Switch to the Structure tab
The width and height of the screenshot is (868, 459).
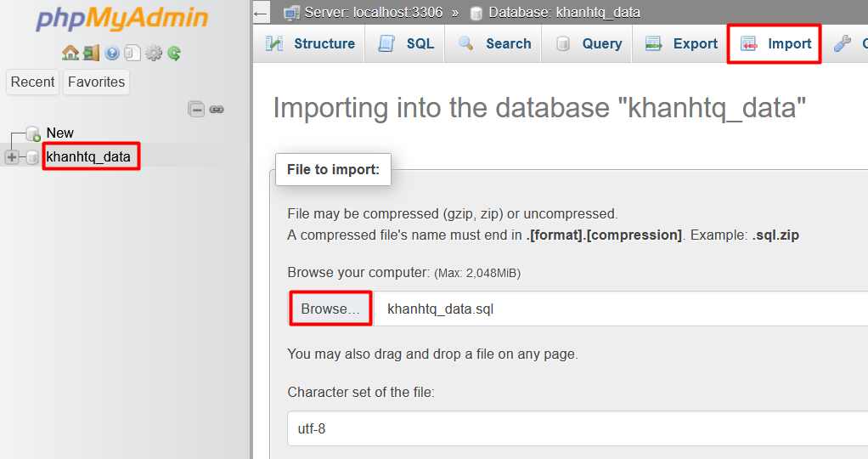310,44
